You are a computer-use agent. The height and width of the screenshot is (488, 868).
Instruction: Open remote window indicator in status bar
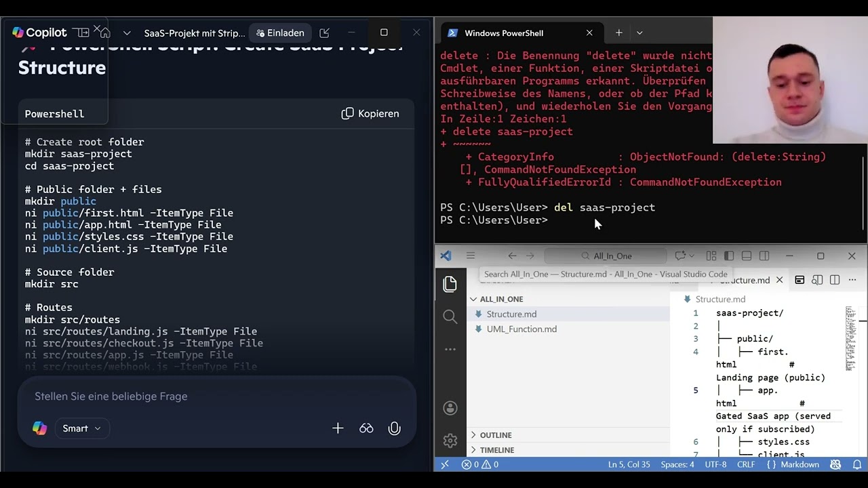[445, 464]
